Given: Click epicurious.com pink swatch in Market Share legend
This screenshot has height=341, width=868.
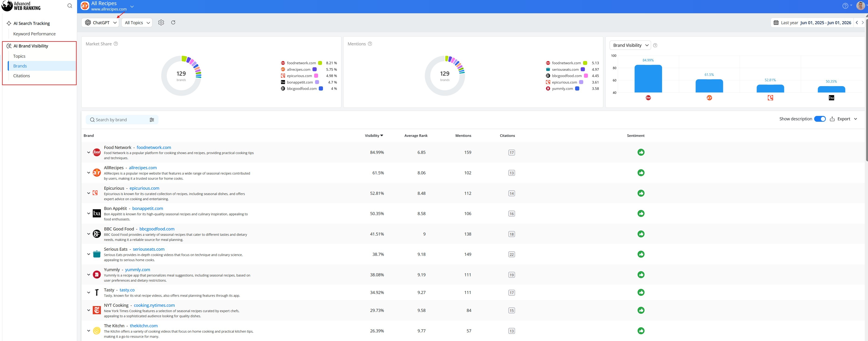Looking at the screenshot, I should tap(316, 76).
